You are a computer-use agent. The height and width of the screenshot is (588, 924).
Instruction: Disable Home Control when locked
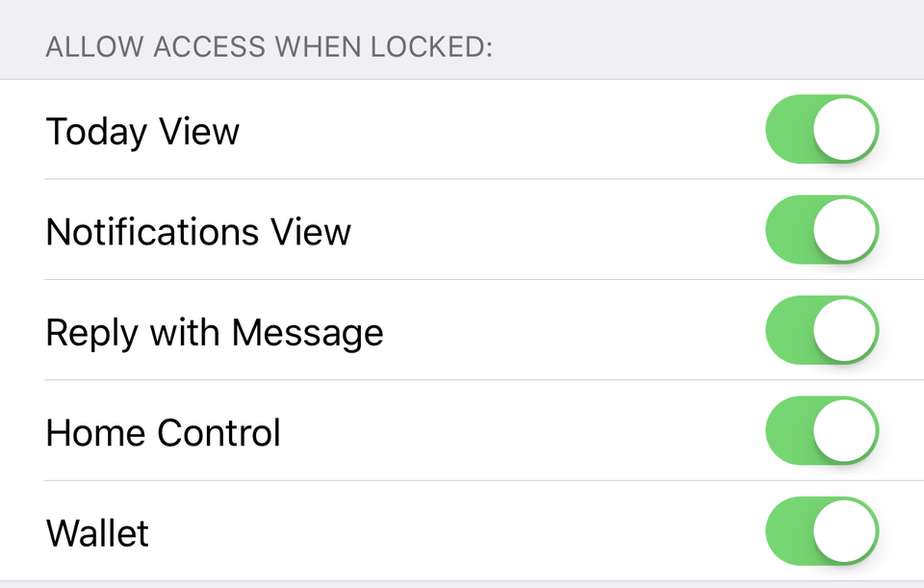pos(822,431)
